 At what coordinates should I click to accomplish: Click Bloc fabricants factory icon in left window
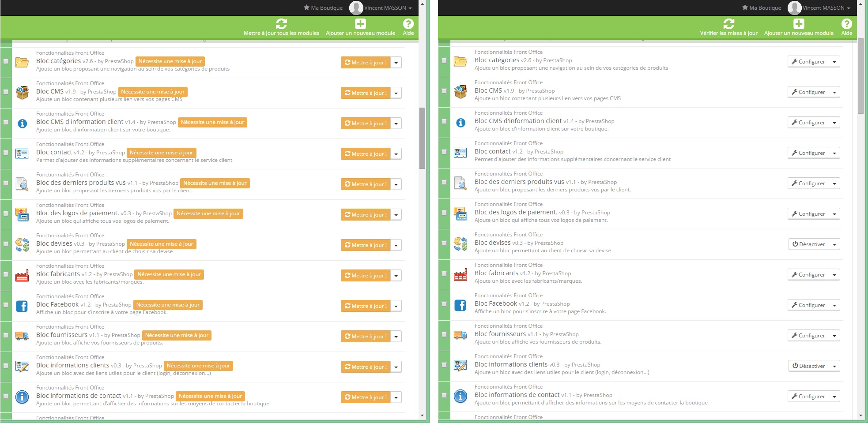pyautogui.click(x=22, y=275)
